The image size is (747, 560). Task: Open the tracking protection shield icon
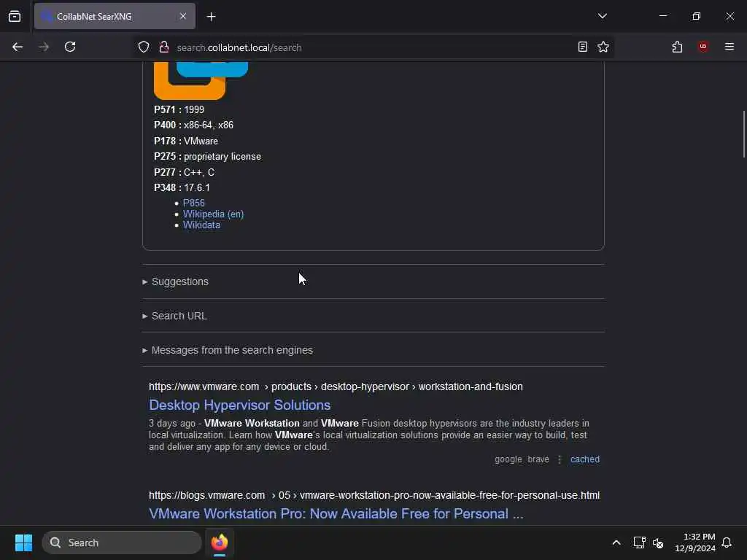tap(144, 47)
